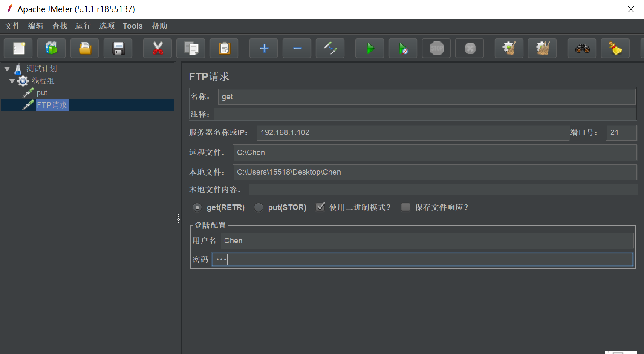
Task: Stop the running test via STOP icon
Action: [436, 48]
